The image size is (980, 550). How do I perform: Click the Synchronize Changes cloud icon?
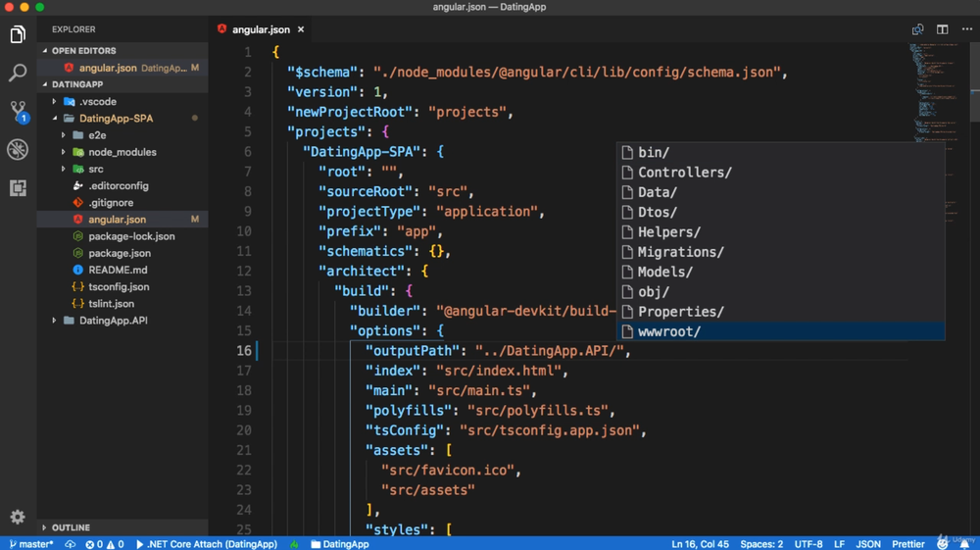[70, 544]
